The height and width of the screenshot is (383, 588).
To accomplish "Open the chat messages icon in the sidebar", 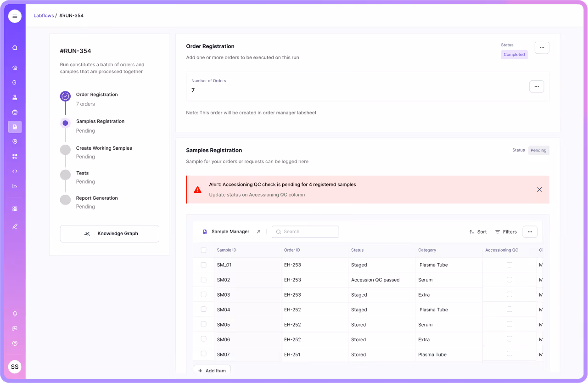I will click(14, 328).
